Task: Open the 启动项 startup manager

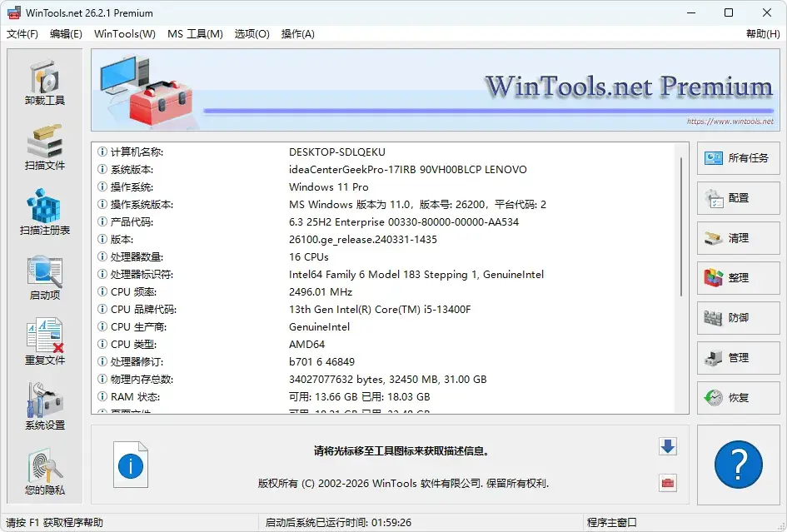Action: point(45,277)
